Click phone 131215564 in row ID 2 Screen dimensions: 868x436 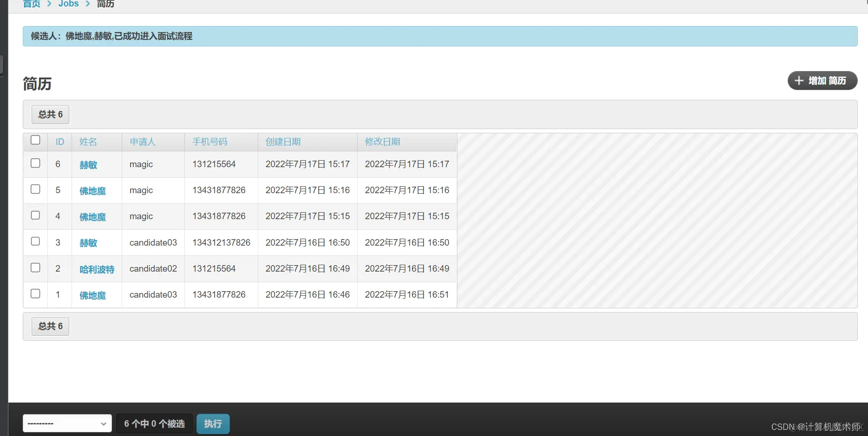coord(214,268)
